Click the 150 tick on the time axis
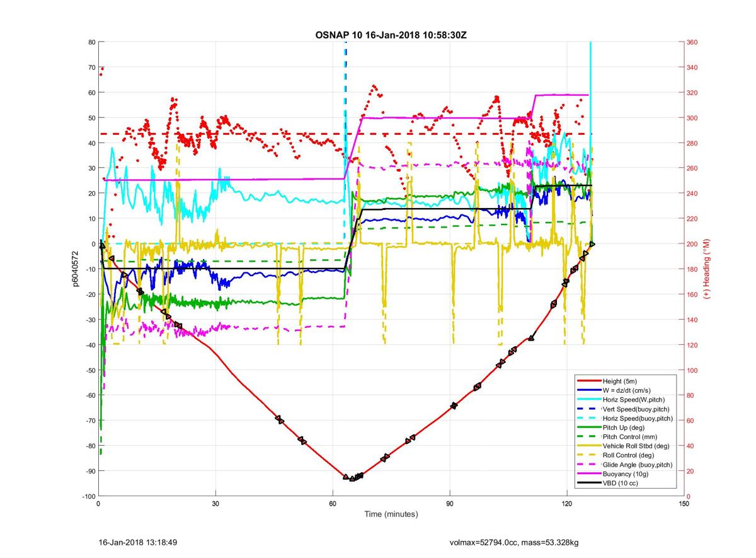This screenshot has width=756, height=558. pos(684,504)
